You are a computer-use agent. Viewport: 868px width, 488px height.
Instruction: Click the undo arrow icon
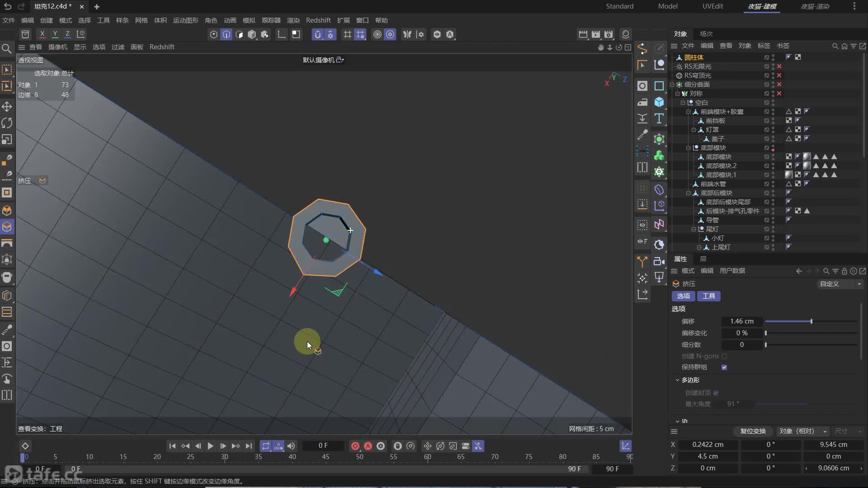click(7, 6)
